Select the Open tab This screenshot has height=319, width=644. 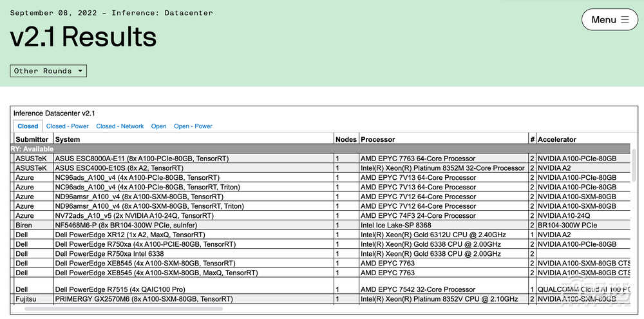[x=158, y=126]
